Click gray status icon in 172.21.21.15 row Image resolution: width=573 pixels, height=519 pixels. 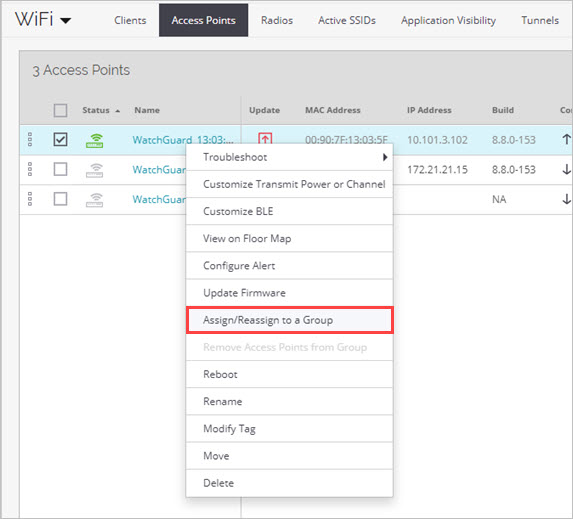pyautogui.click(x=95, y=170)
